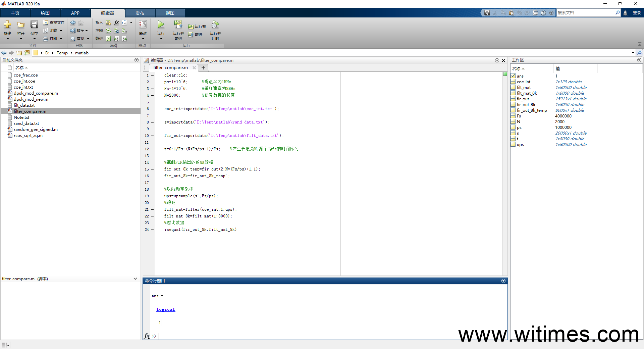Click the fx insert function icon
Viewport: 644px width, 349px height.
pos(116,22)
